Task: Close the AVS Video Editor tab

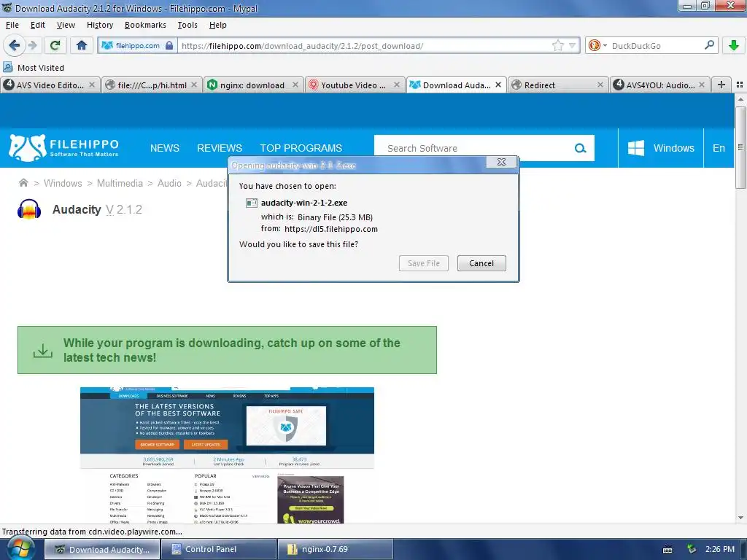Action: click(x=92, y=85)
